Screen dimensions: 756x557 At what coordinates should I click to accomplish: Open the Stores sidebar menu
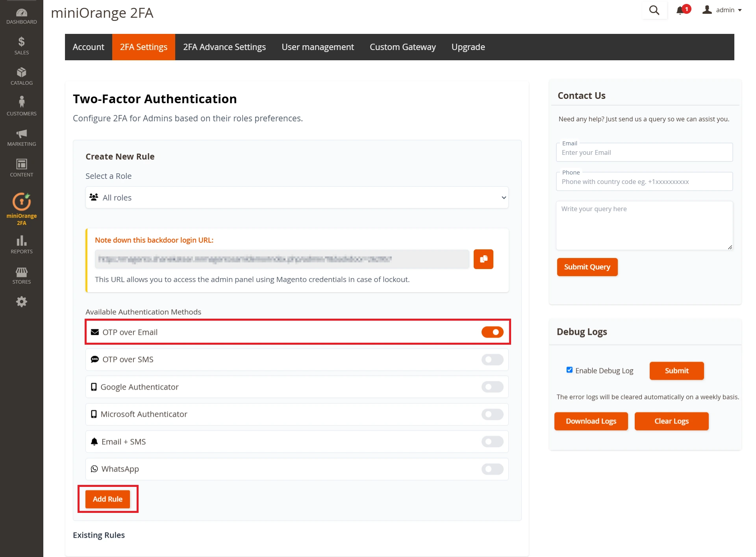click(x=22, y=275)
